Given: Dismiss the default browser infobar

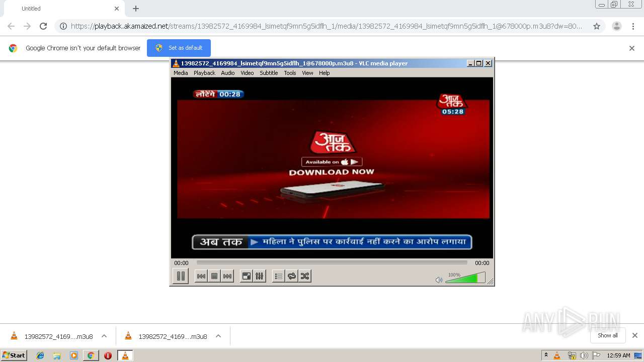Looking at the screenshot, I should 632,48.
